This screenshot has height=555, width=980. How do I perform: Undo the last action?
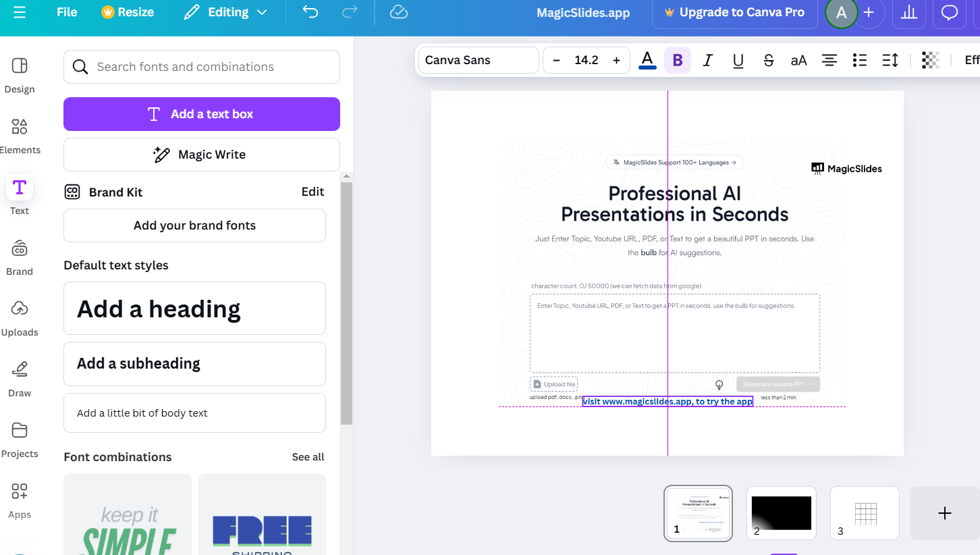[x=310, y=12]
